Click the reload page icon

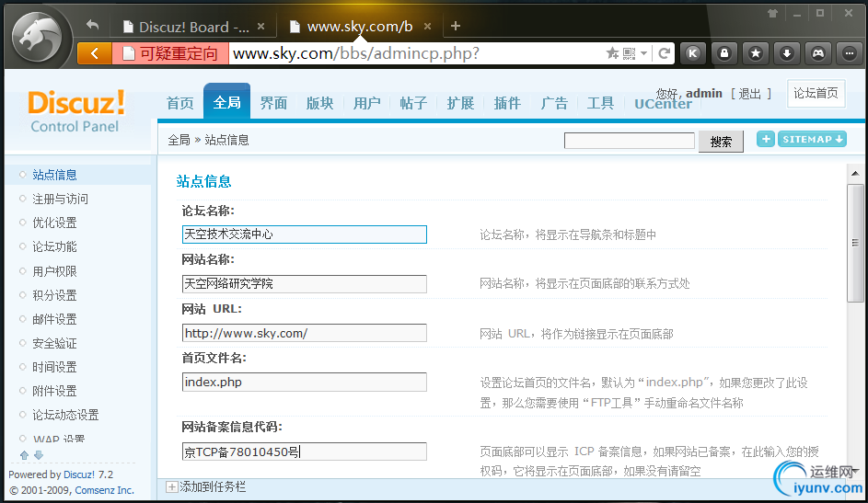tap(665, 53)
